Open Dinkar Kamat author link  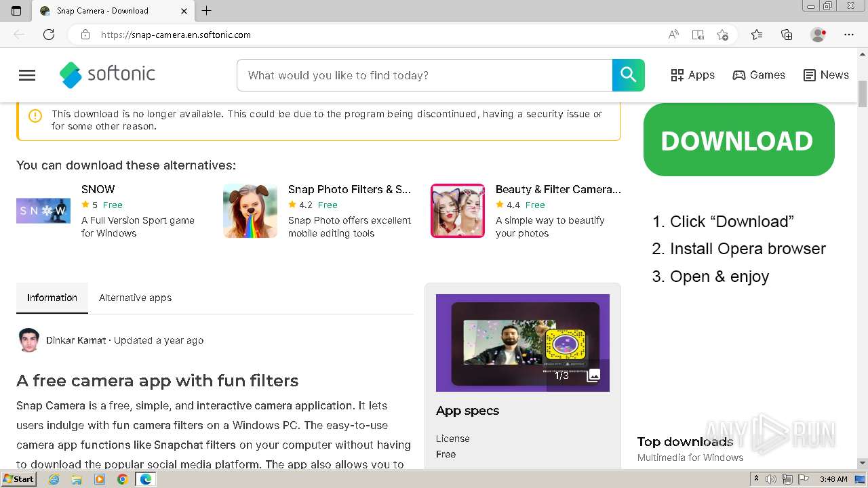[x=76, y=340]
